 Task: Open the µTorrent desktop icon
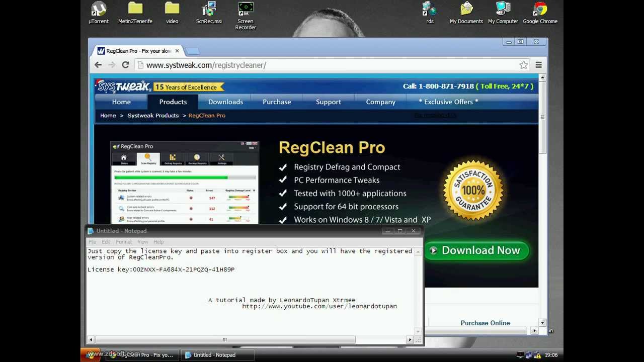pos(99,13)
